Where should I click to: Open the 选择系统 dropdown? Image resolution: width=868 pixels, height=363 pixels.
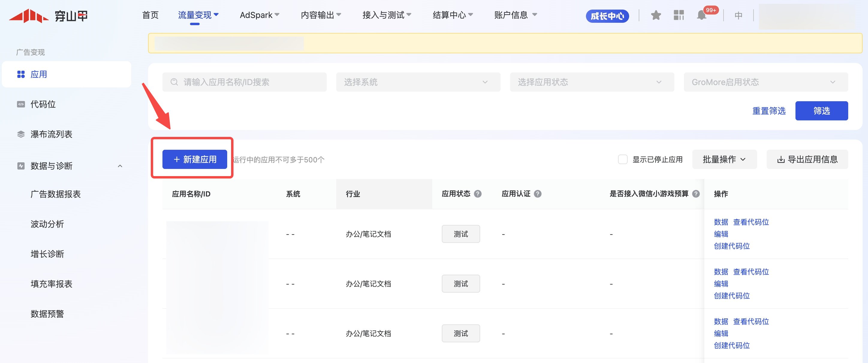point(418,82)
